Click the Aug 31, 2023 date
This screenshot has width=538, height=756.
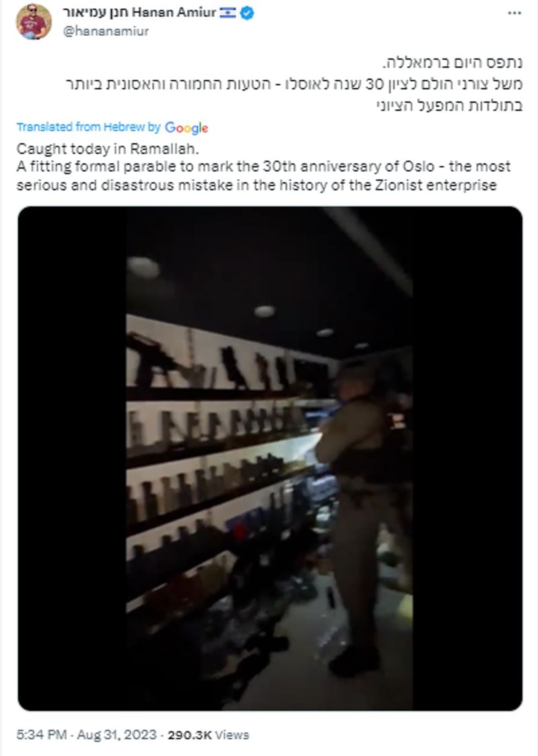point(117,735)
